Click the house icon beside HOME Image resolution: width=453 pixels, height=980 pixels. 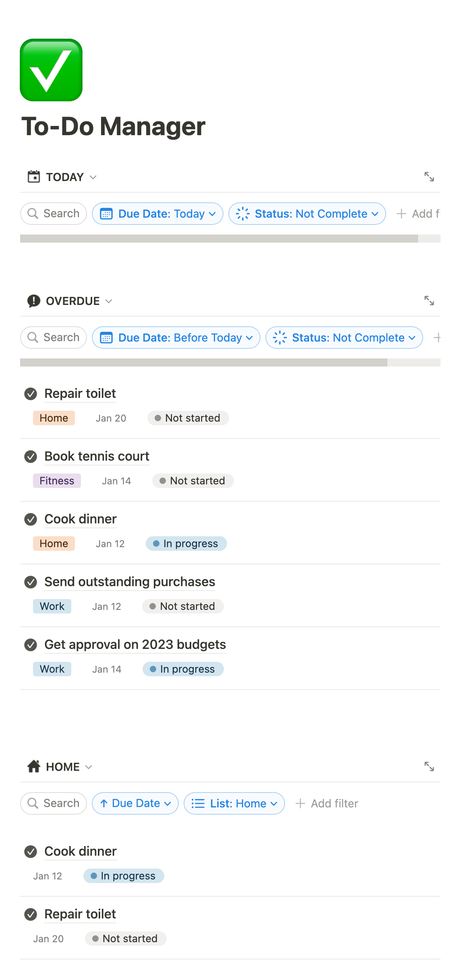click(x=34, y=766)
